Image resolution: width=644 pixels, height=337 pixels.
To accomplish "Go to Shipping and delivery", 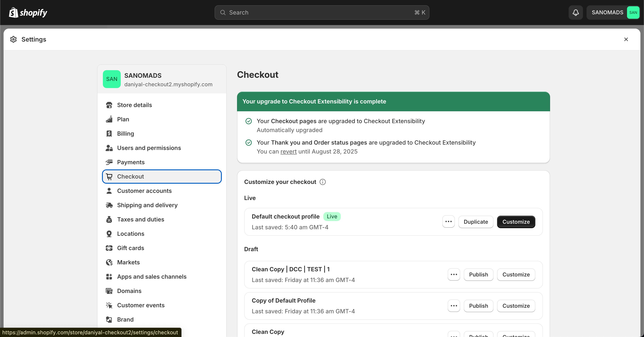I will [162, 205].
